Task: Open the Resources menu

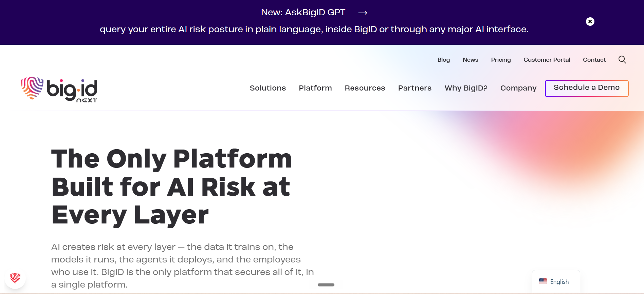Action: click(365, 88)
